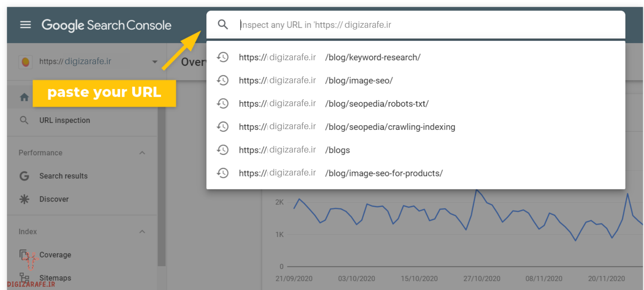Select the /blog/image-seo/ suggestion
Viewport: 644px width, 290px height.
(x=416, y=80)
